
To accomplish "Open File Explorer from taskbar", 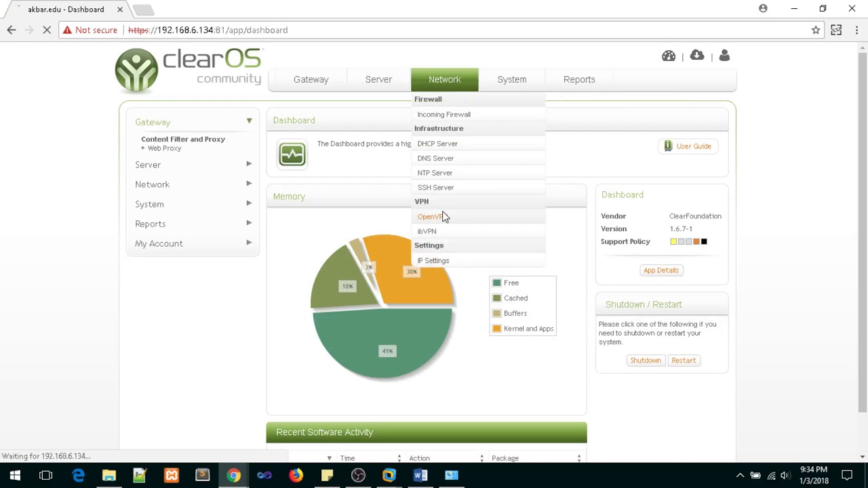I will 109,475.
